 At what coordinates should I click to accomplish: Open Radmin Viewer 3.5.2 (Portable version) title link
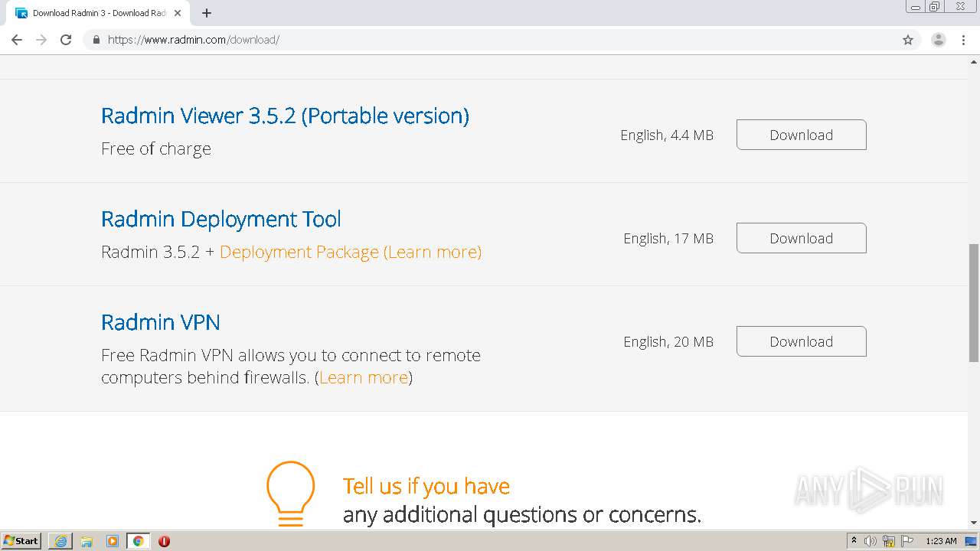pyautogui.click(x=285, y=116)
